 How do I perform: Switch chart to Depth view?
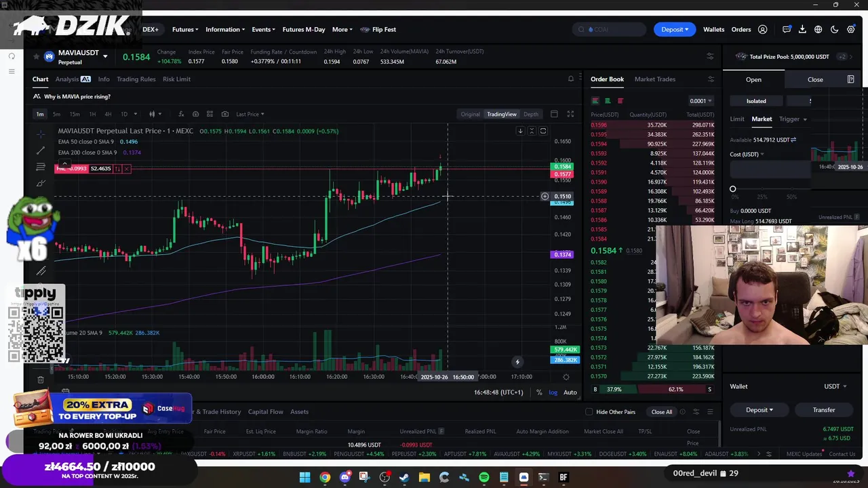click(531, 114)
